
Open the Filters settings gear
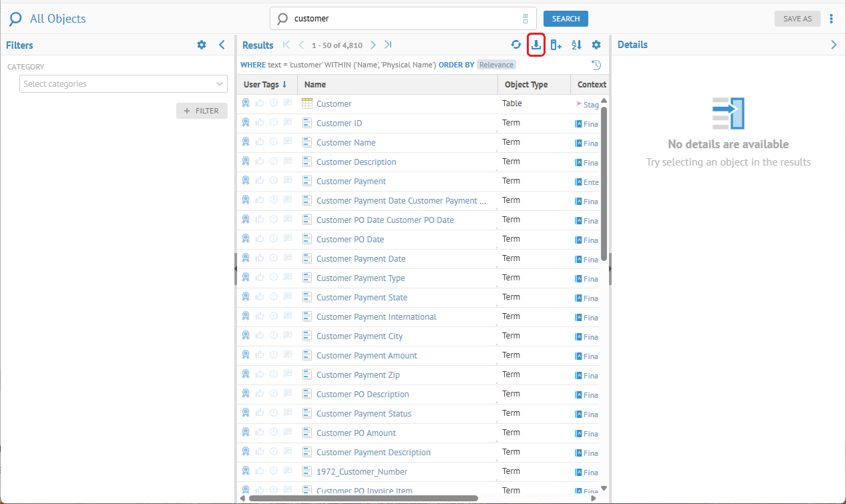click(202, 45)
